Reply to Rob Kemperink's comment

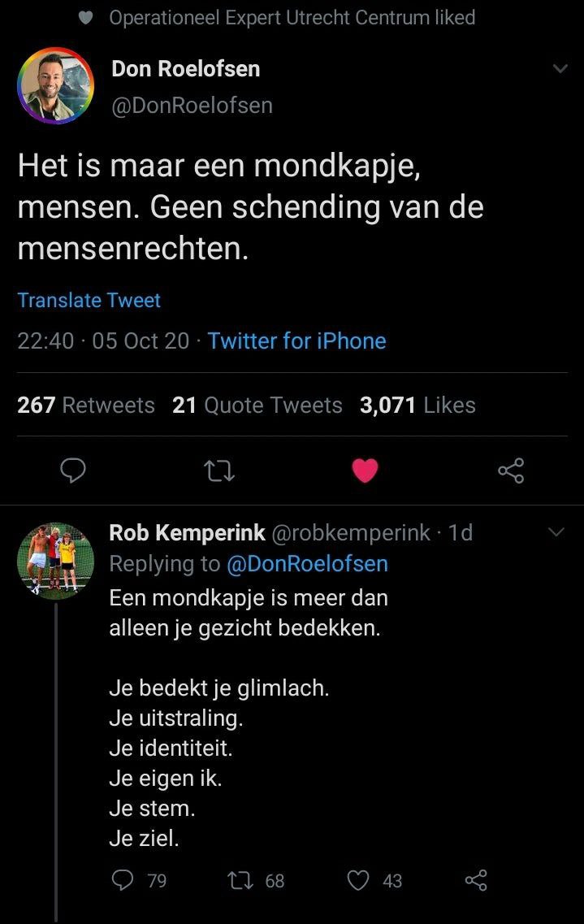(x=122, y=880)
